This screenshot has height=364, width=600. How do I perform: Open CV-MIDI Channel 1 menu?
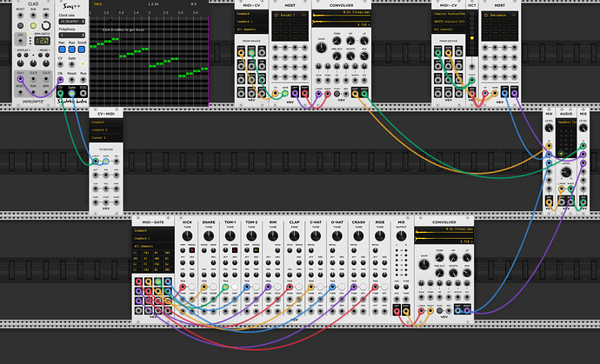pos(106,137)
